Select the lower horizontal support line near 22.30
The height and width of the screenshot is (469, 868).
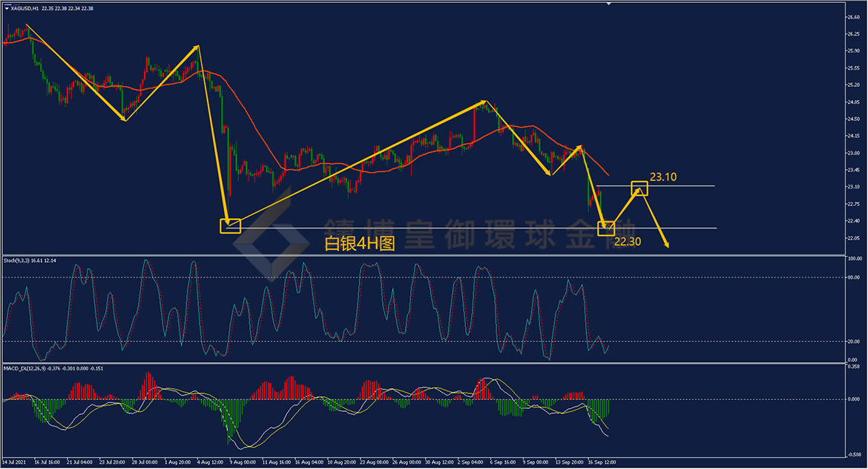[472, 228]
